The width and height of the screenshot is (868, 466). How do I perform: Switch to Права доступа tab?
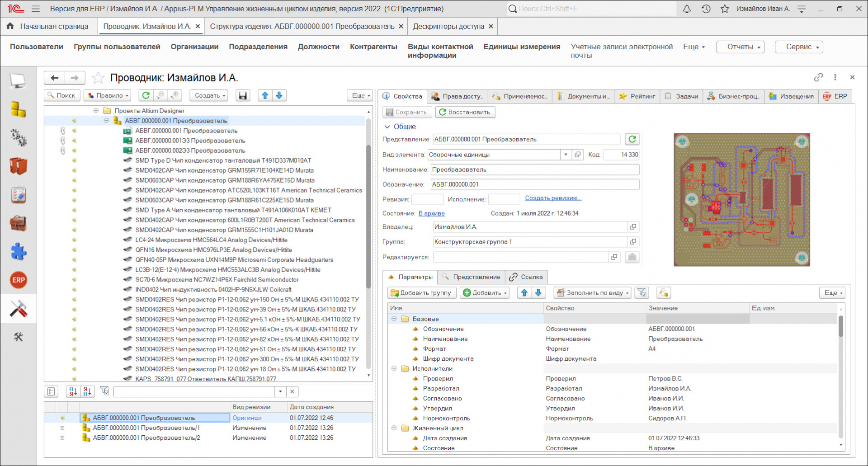point(457,96)
